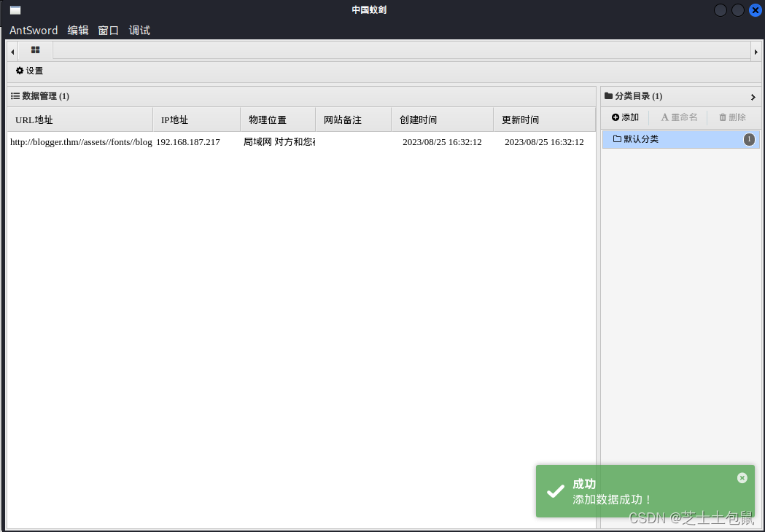Viewport: 765px width, 532px height.
Task: Open the 调试 menu
Action: point(139,30)
